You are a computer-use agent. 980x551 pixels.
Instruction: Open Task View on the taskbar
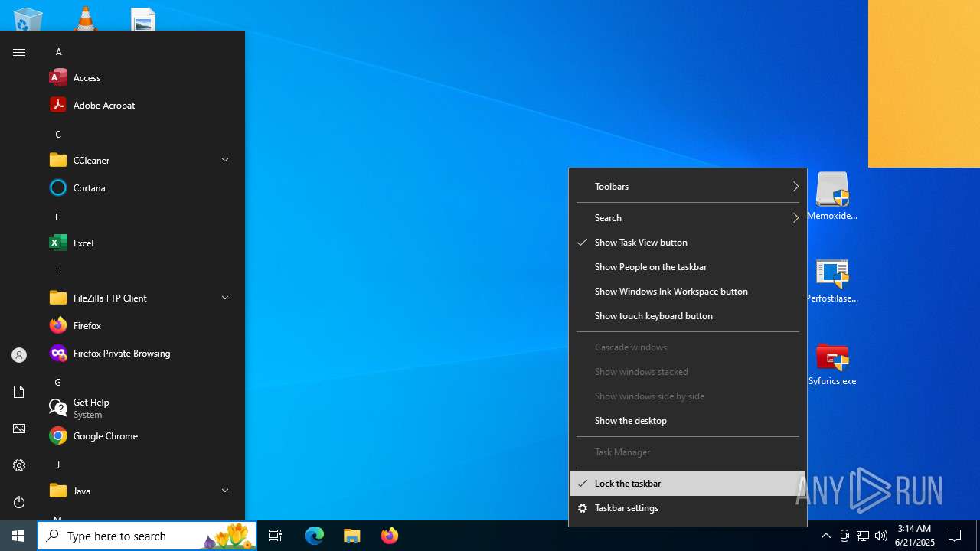pos(276,536)
